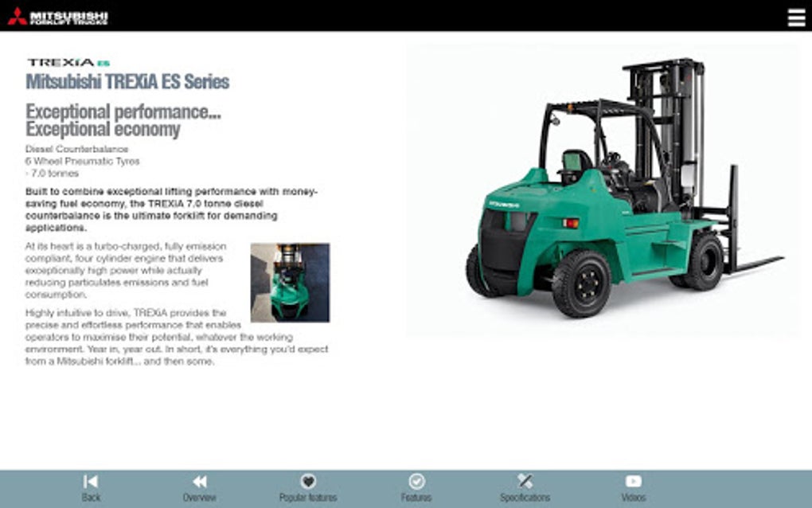This screenshot has width=812, height=508.
Task: Tap the Overview rewind icon
Action: point(199,482)
